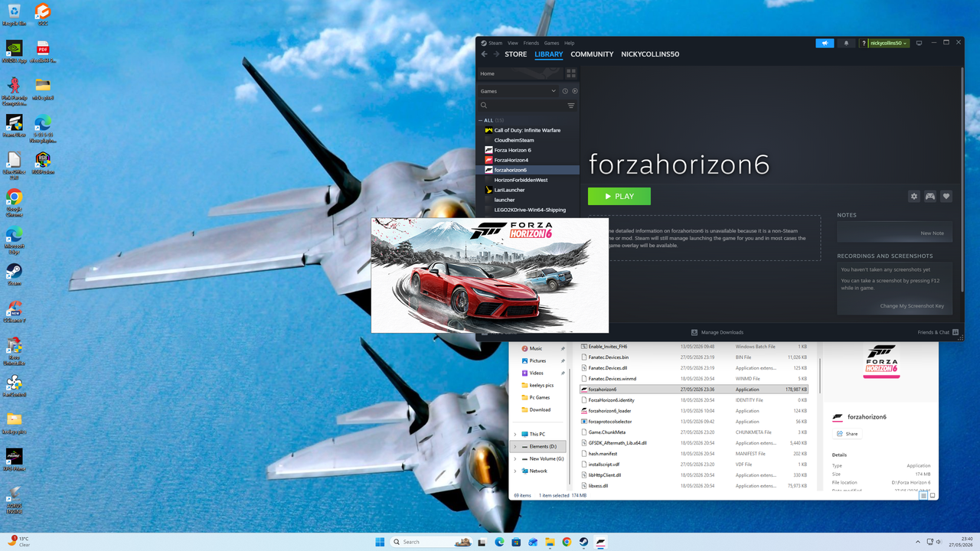Open nickycollins50 account dropdown
Viewport: 980px width, 551px height.
888,43
